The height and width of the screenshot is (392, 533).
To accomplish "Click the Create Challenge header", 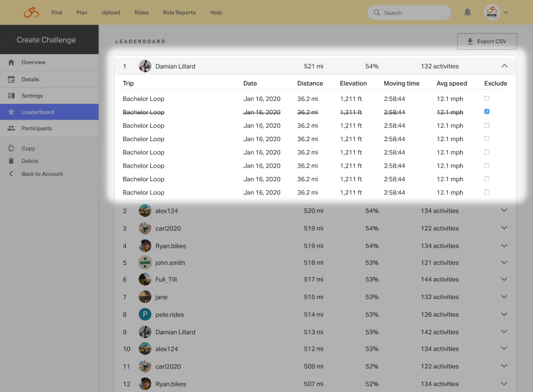I will coord(46,40).
